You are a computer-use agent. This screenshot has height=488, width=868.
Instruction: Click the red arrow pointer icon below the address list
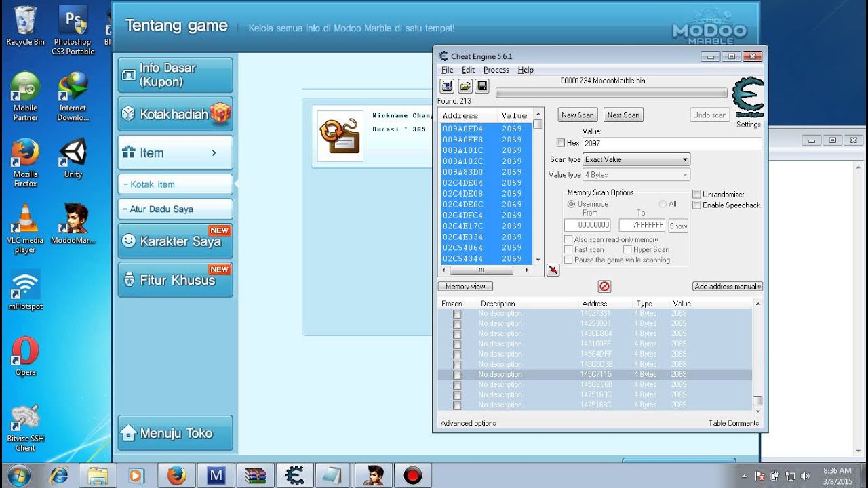coord(553,270)
